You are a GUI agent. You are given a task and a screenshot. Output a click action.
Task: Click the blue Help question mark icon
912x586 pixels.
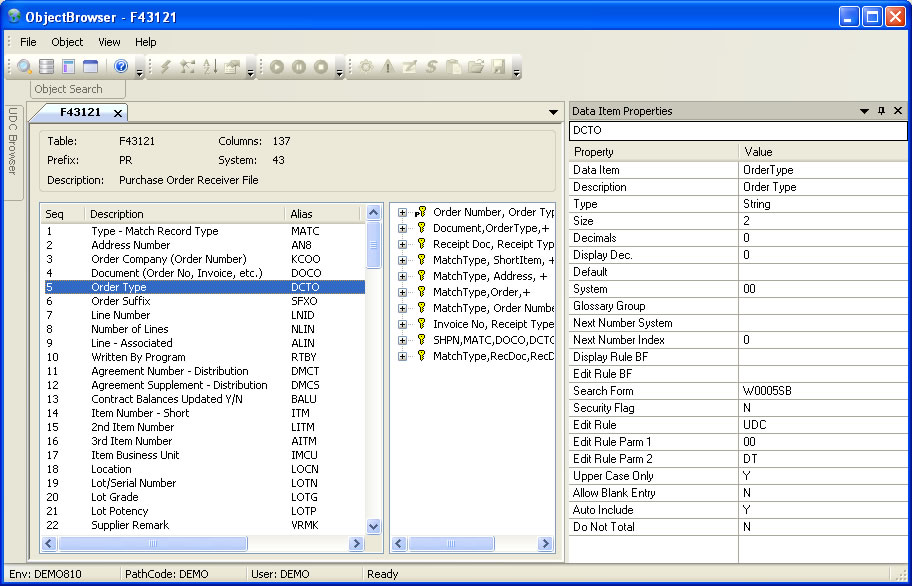(x=121, y=67)
